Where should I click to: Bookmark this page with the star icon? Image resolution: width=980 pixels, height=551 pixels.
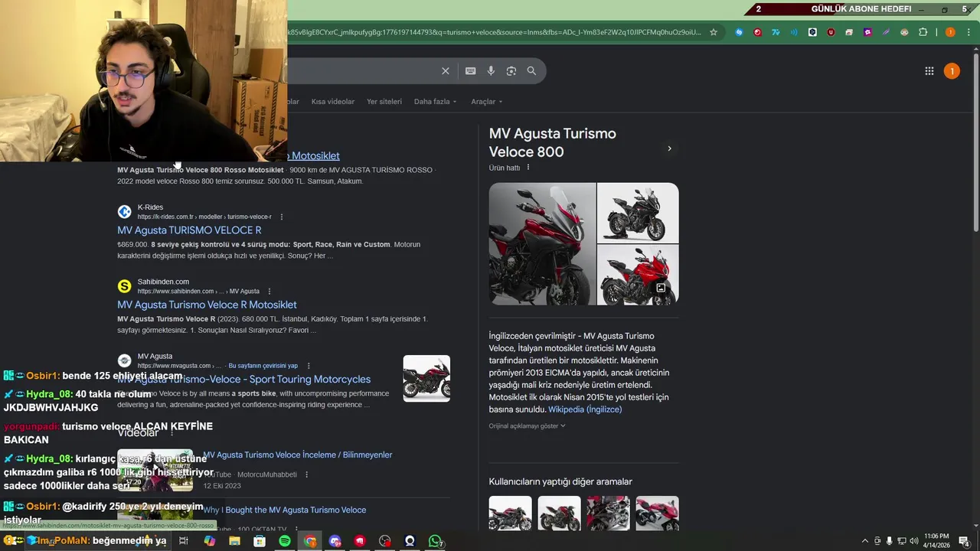pyautogui.click(x=714, y=32)
